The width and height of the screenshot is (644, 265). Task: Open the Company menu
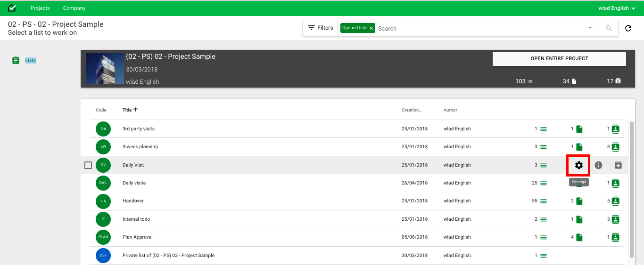pyautogui.click(x=74, y=8)
